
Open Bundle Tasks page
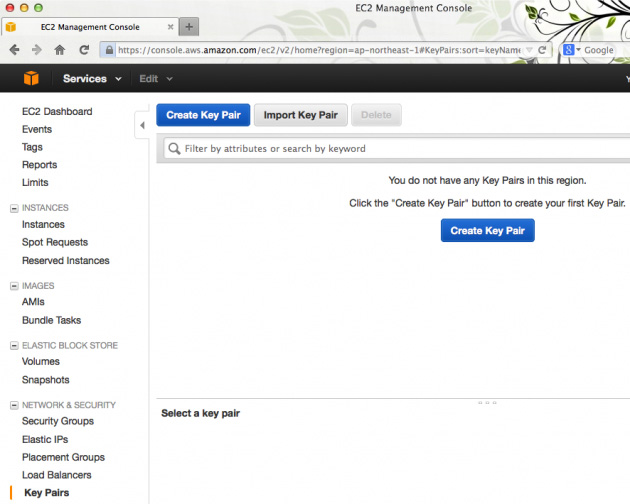51,320
